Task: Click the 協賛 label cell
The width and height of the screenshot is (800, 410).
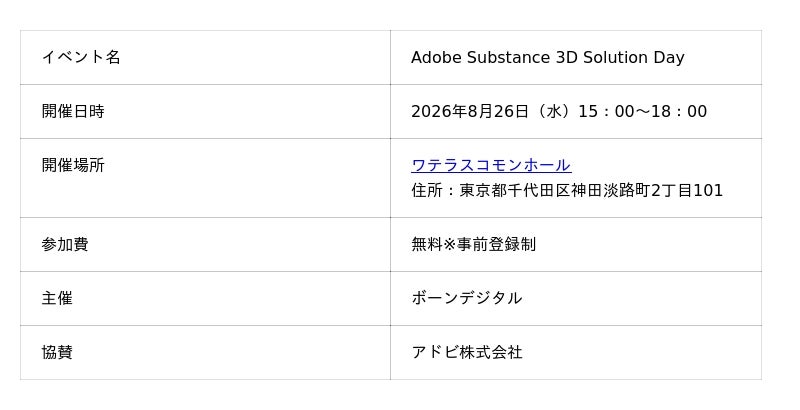Action: (205, 353)
